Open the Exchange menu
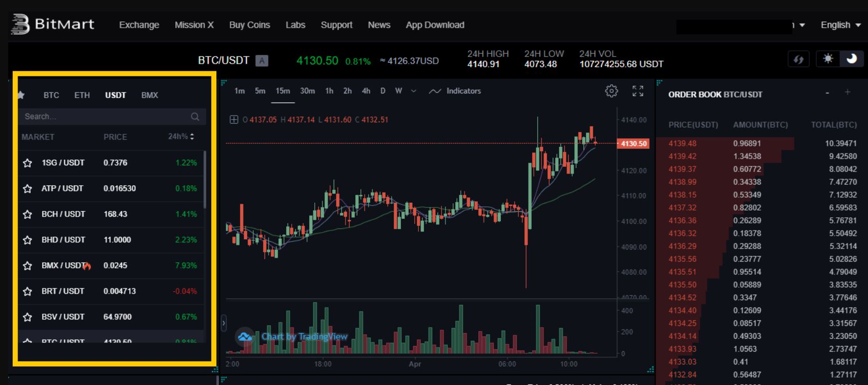Screen dimensions: 868x385 point(139,25)
